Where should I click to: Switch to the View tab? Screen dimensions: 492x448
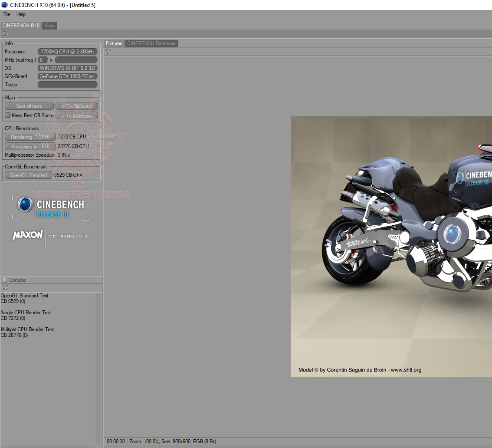point(49,26)
